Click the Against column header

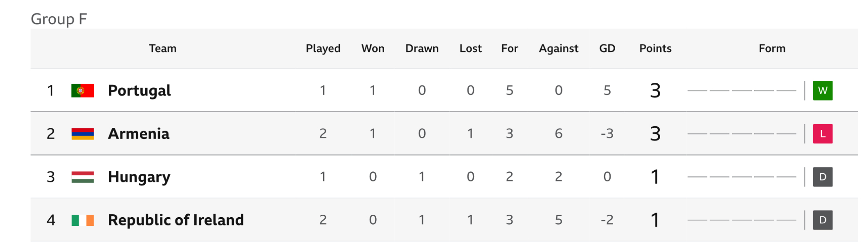(558, 49)
